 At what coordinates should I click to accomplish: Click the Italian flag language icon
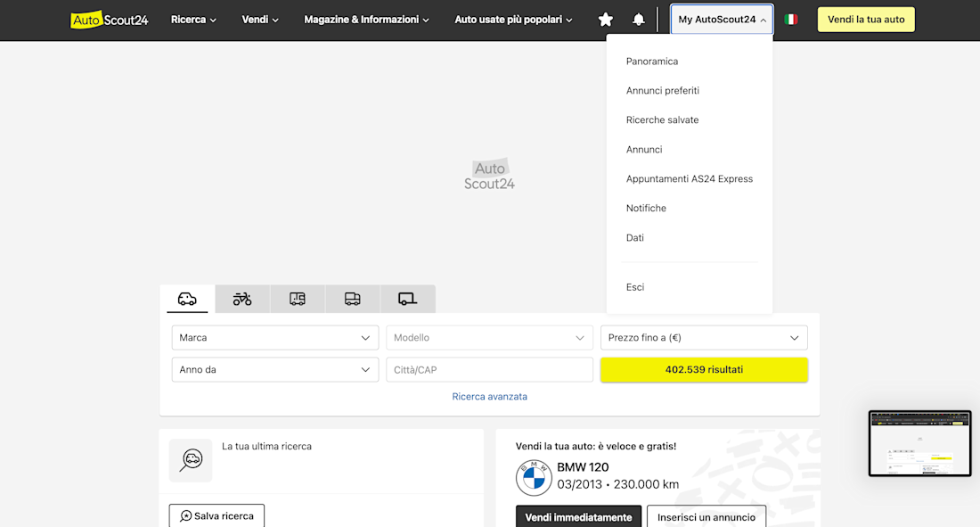pos(791,20)
